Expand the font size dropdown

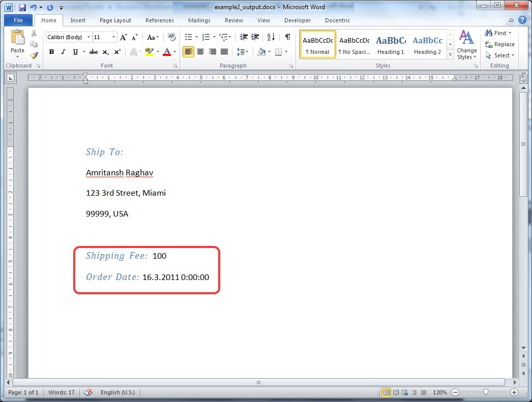(114, 38)
